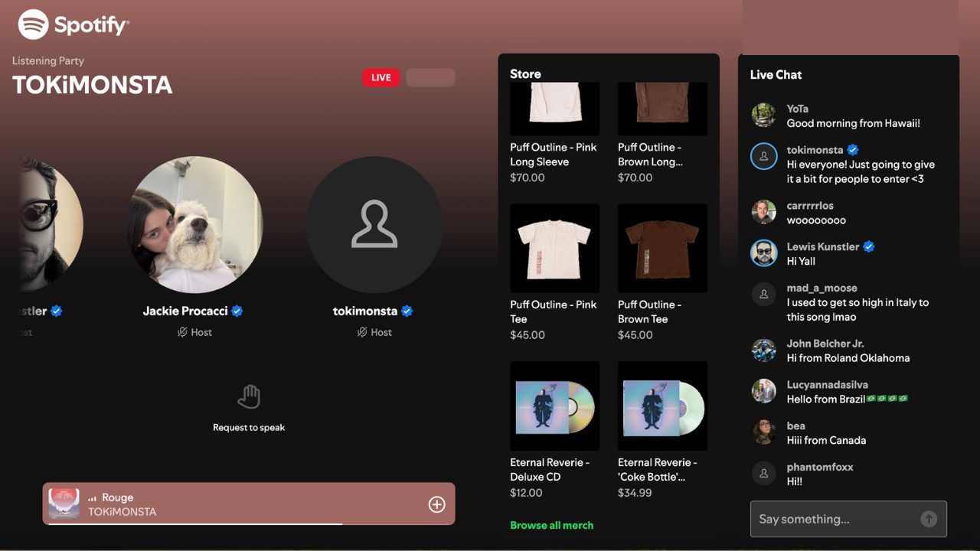
Task: Click muted mic icon under Jackie Procacci
Action: click(x=183, y=332)
